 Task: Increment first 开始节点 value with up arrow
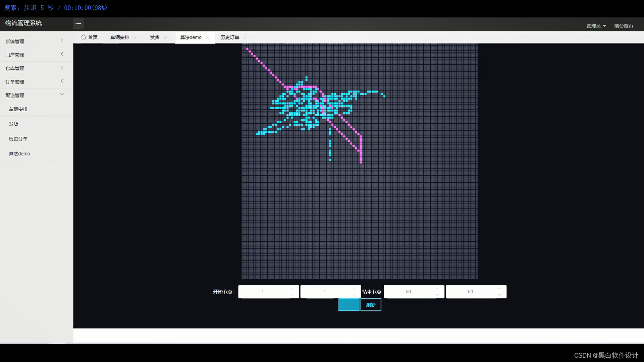pyautogui.click(x=292, y=289)
